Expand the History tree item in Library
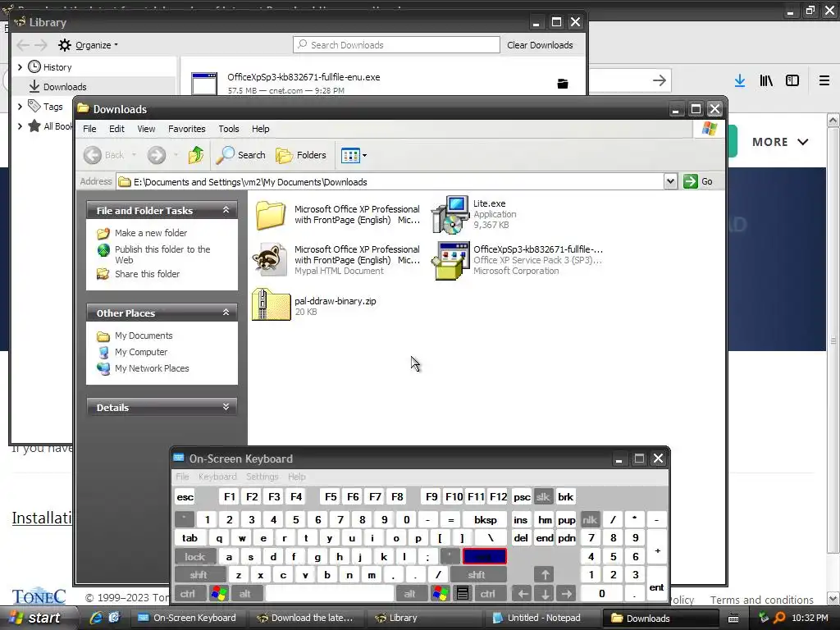This screenshot has height=630, width=840. coord(20,67)
